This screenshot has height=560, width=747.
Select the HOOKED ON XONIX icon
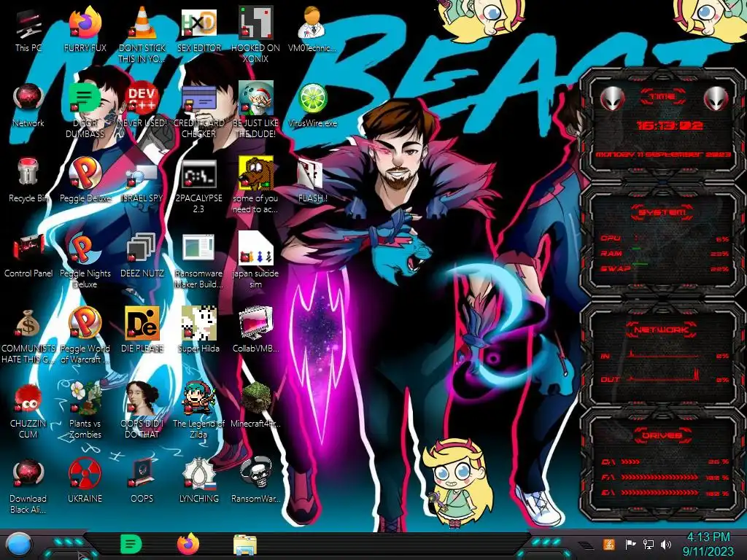pos(255,23)
